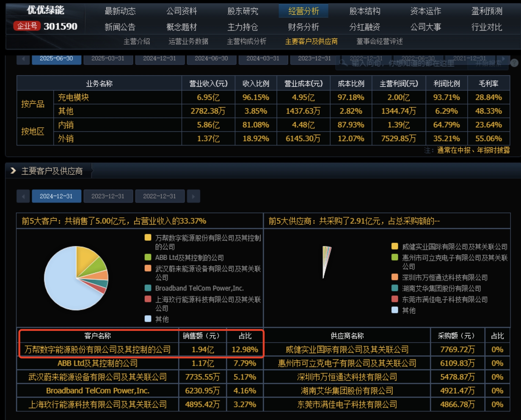Click the 企业号 badge

tap(27, 26)
